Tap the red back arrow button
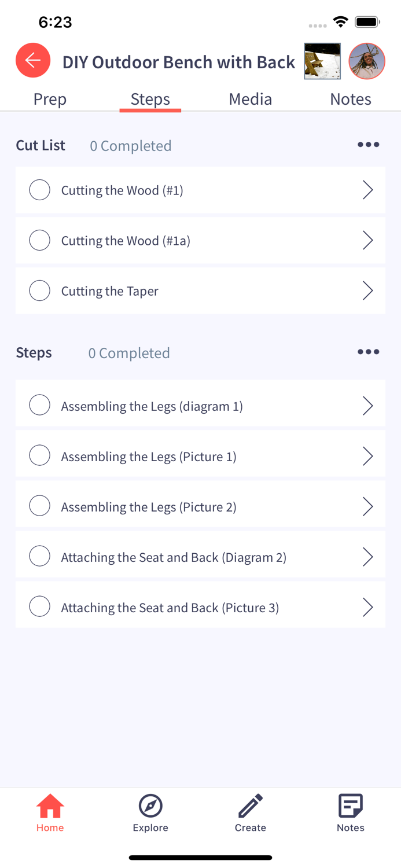Image resolution: width=401 pixels, height=868 pixels. (33, 60)
